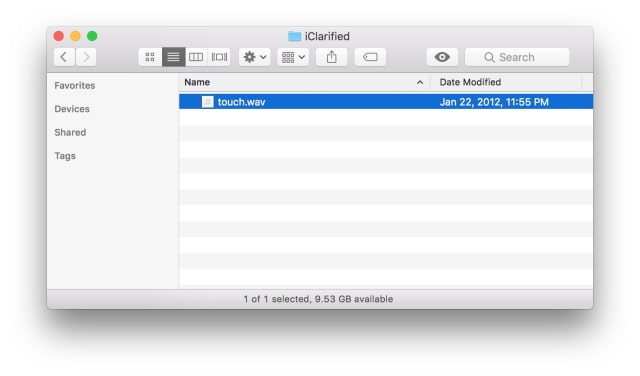The height and width of the screenshot is (376, 640).
Task: Go forward with the forward arrow
Action: [86, 57]
